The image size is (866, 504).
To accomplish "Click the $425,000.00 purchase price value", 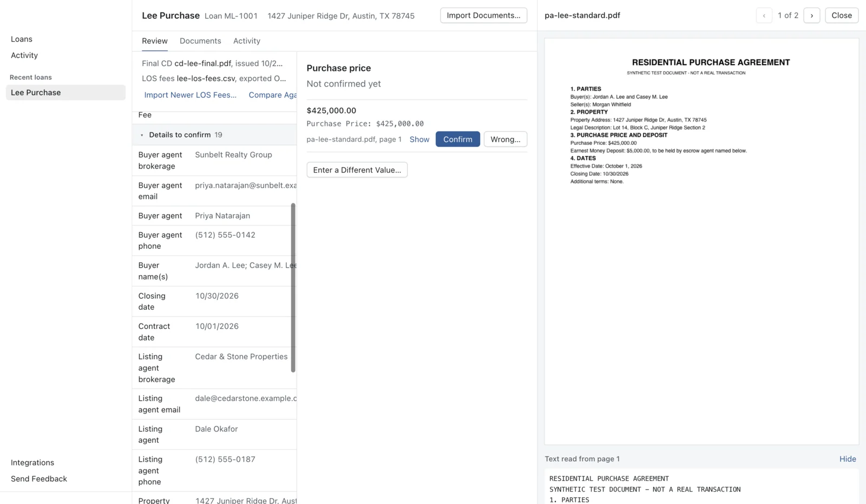I will point(331,111).
